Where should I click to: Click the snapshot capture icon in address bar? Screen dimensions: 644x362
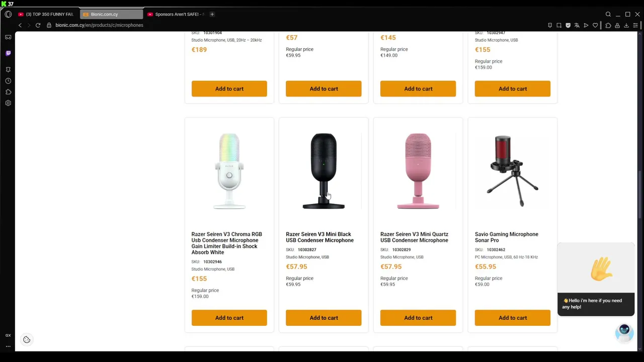(559, 25)
